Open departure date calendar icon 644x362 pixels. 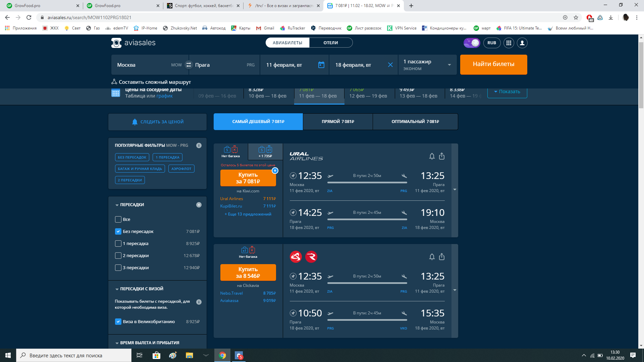tap(321, 65)
